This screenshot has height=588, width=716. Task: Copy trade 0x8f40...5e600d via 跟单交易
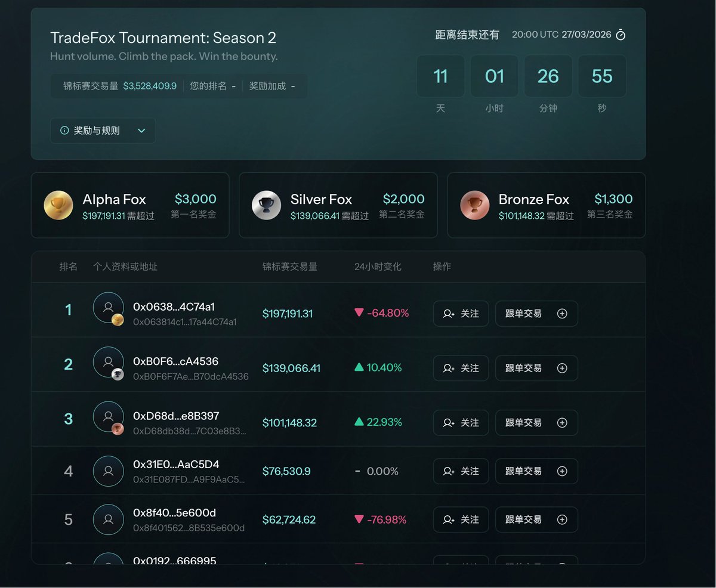click(x=536, y=519)
